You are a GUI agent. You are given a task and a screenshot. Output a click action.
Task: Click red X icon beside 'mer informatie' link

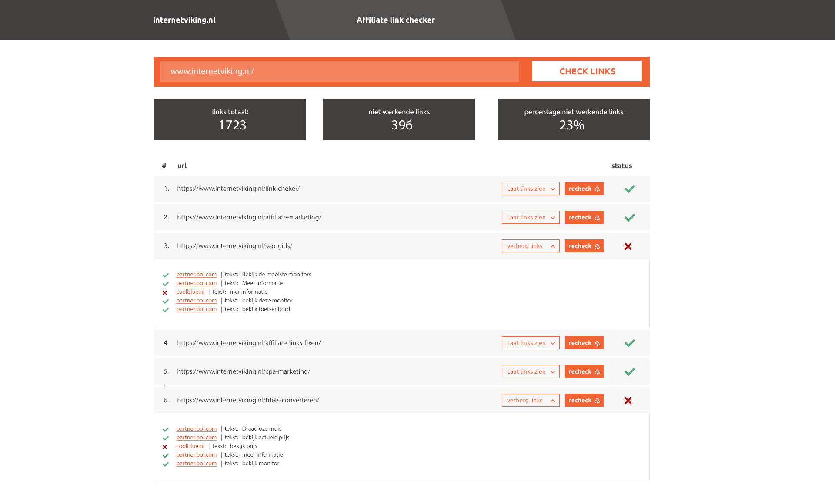pyautogui.click(x=165, y=292)
